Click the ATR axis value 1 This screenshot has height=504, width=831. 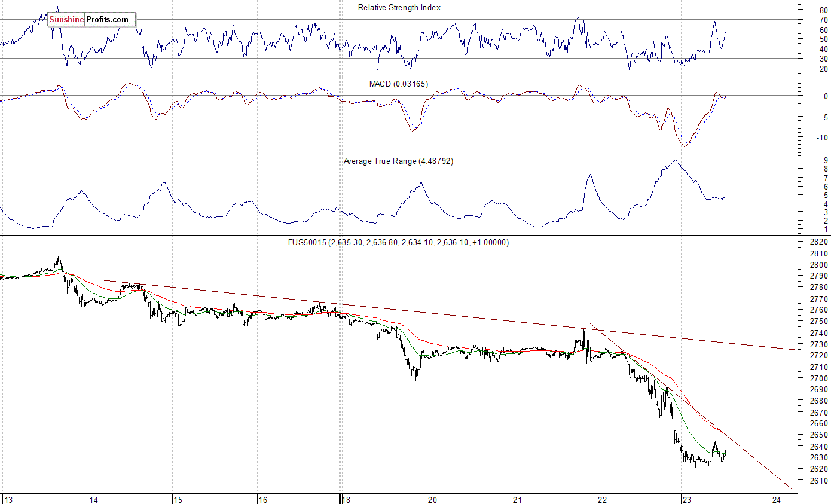[x=826, y=229]
